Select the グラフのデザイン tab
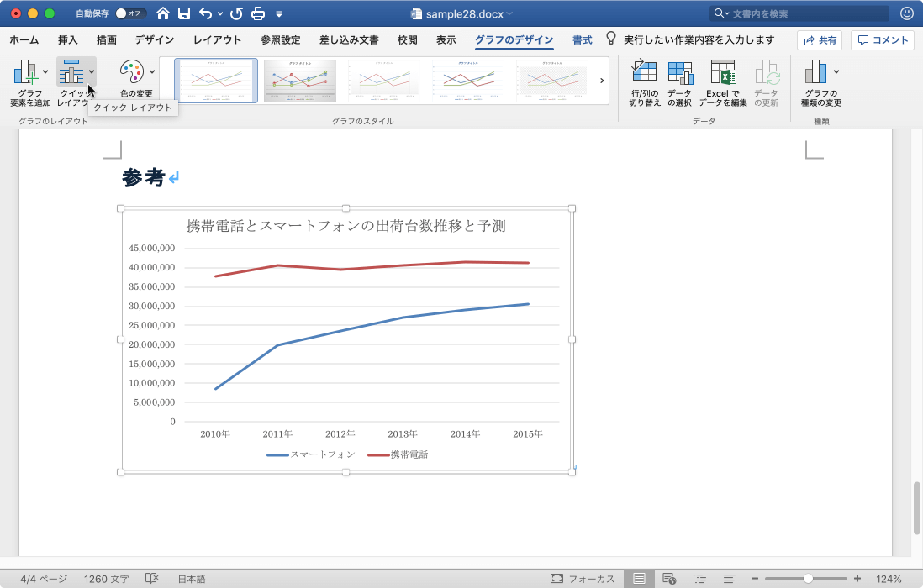The height and width of the screenshot is (588, 923). pyautogui.click(x=514, y=40)
